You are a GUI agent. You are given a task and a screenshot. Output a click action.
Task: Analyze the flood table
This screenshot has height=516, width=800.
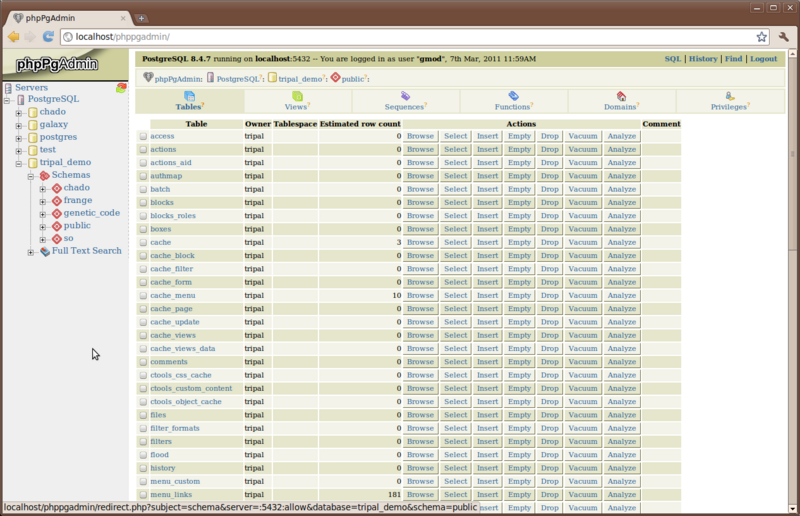[x=621, y=455]
